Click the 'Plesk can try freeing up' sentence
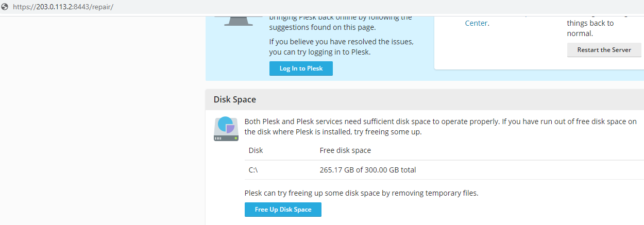 [362, 194]
